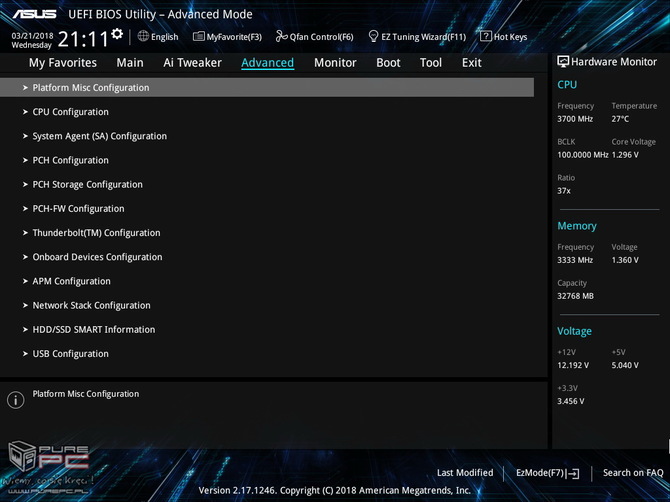The image size is (670, 502).
Task: Expand arrow beside PCH Configuration
Action: pyautogui.click(x=25, y=160)
